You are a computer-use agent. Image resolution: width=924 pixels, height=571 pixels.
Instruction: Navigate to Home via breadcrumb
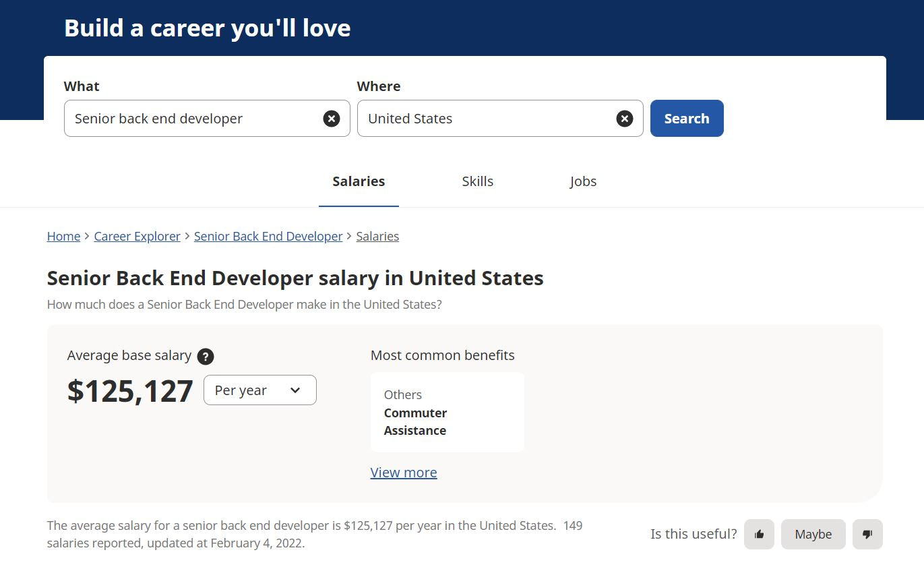(x=63, y=236)
